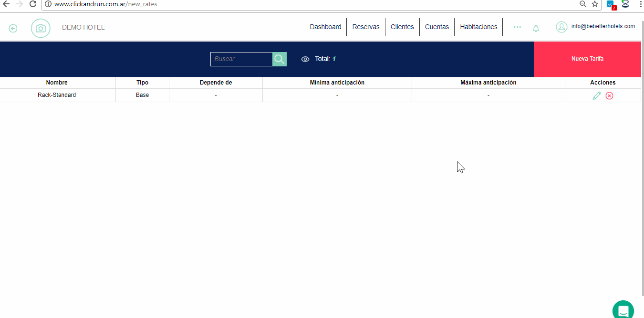Click the magnifier search button
Screen dimensions: 644x318
click(280, 59)
